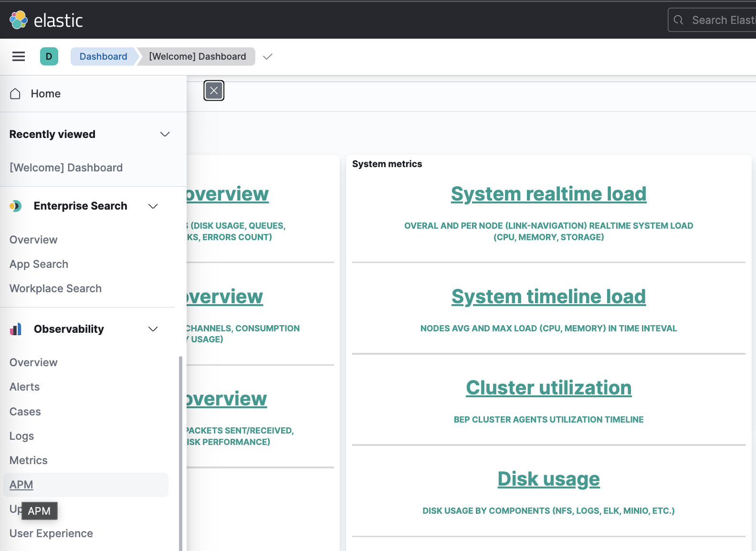The image size is (756, 551).
Task: Open Logs under Observability
Action: click(22, 436)
